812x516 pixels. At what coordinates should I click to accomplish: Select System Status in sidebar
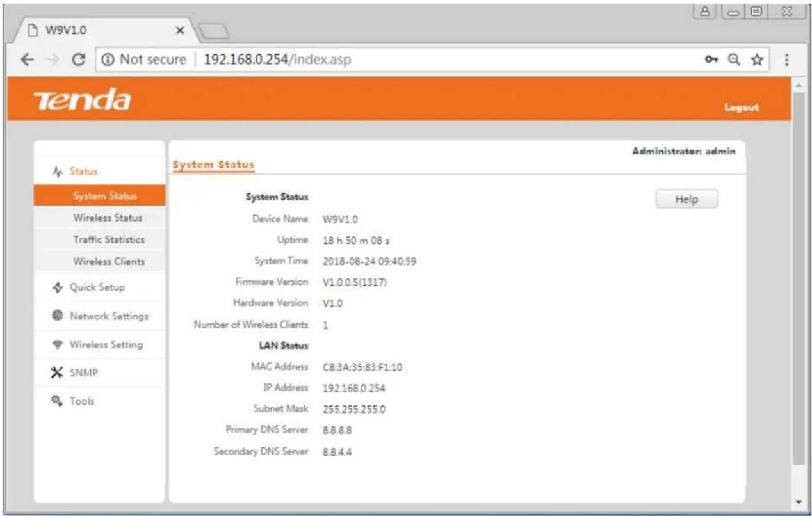pyautogui.click(x=99, y=196)
